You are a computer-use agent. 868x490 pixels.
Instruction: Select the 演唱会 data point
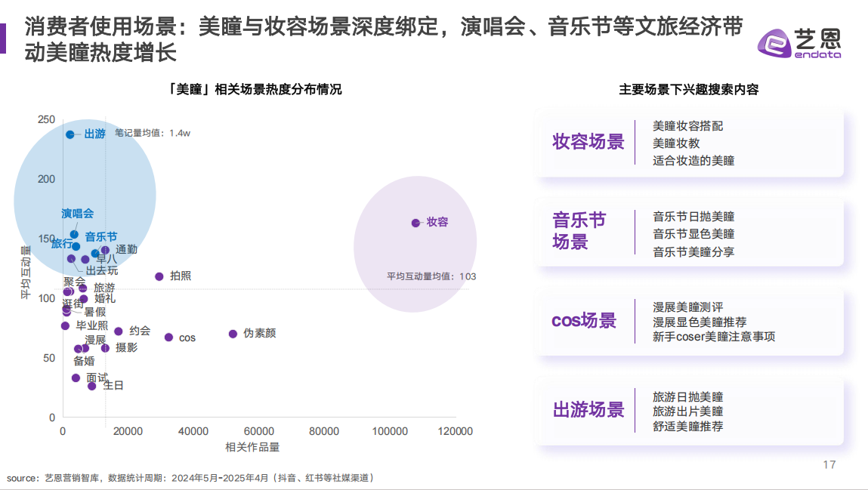point(74,234)
